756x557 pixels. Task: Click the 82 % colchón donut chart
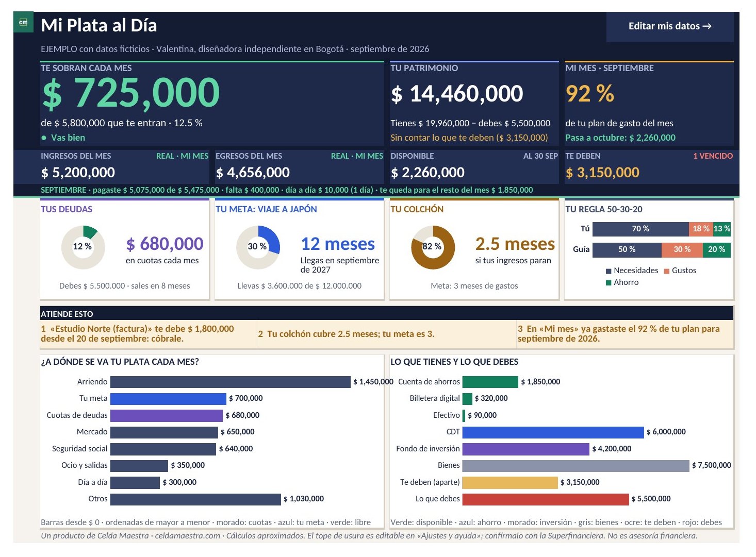[433, 247]
